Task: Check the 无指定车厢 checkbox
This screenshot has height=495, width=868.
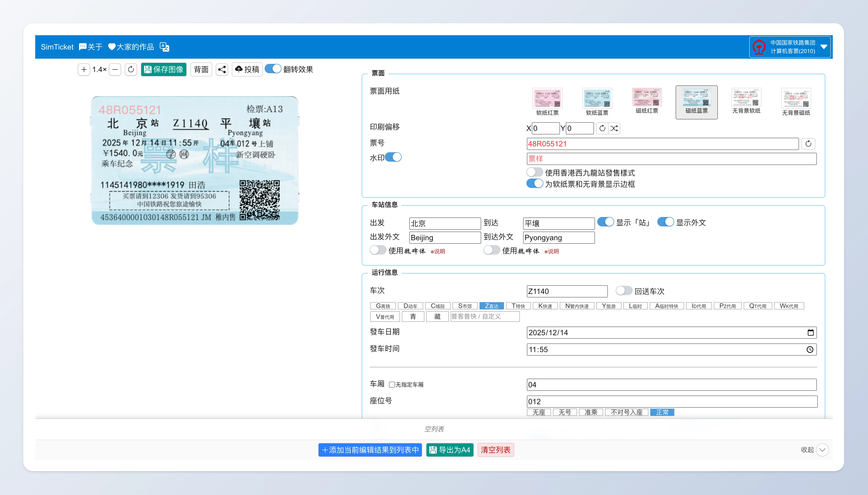Action: [x=392, y=385]
